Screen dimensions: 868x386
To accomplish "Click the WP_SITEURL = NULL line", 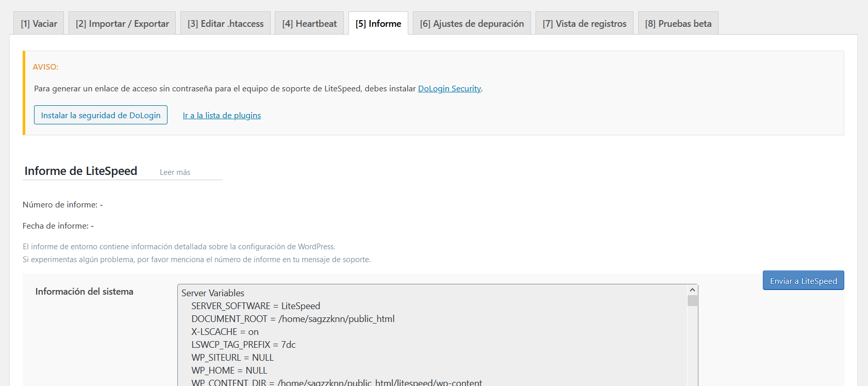I will click(232, 358).
